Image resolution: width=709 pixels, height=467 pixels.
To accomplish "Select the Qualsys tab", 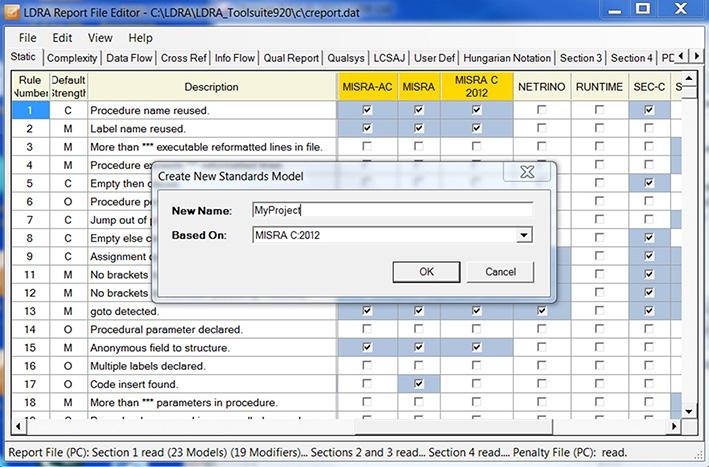I will tap(346, 58).
